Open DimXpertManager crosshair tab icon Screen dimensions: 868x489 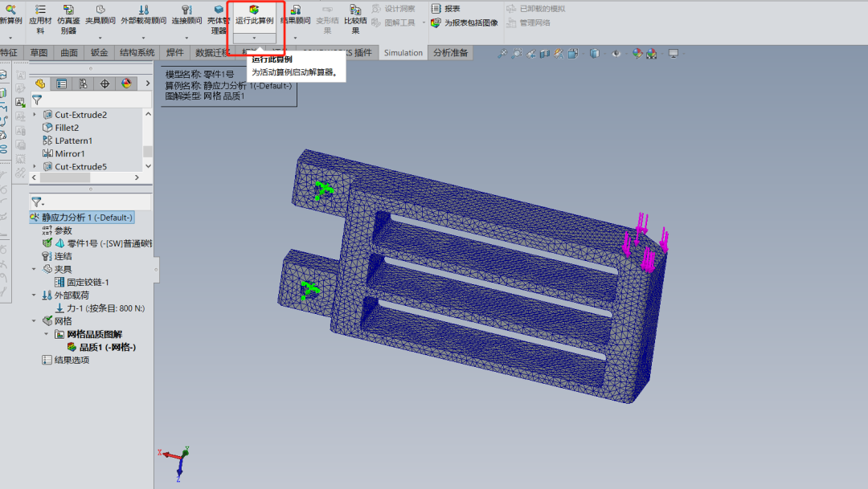104,84
